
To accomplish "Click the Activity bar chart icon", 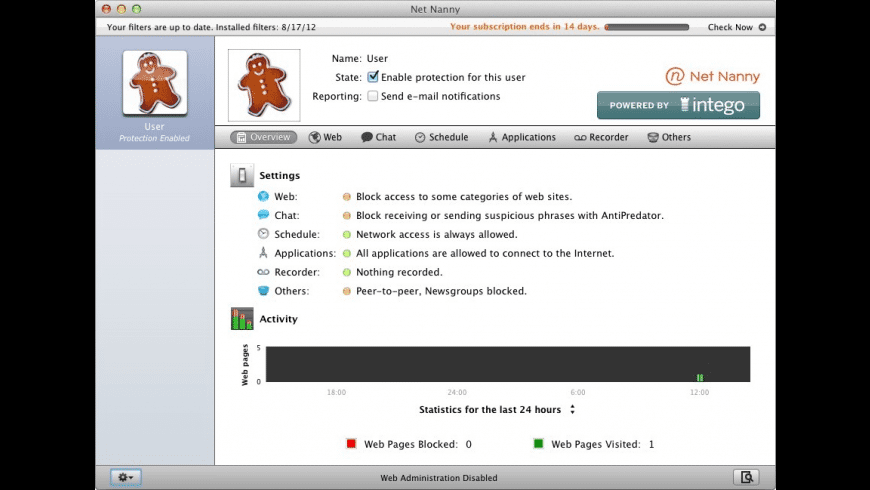I will coord(242,319).
